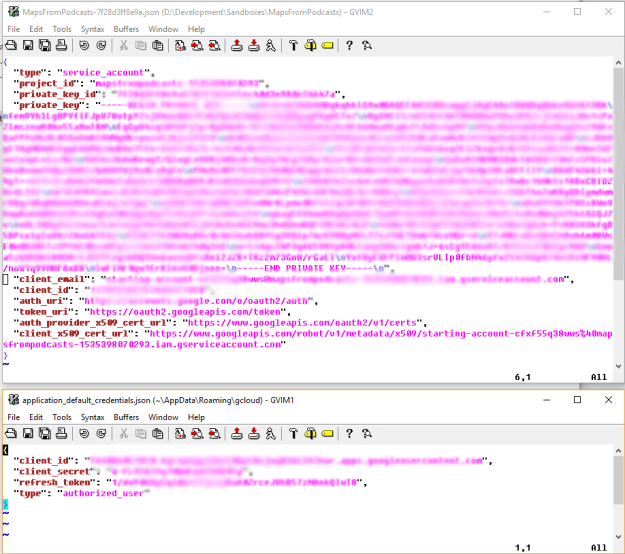
Task: Open Edit menu in bottom GVIM1 window
Action: [x=35, y=417]
